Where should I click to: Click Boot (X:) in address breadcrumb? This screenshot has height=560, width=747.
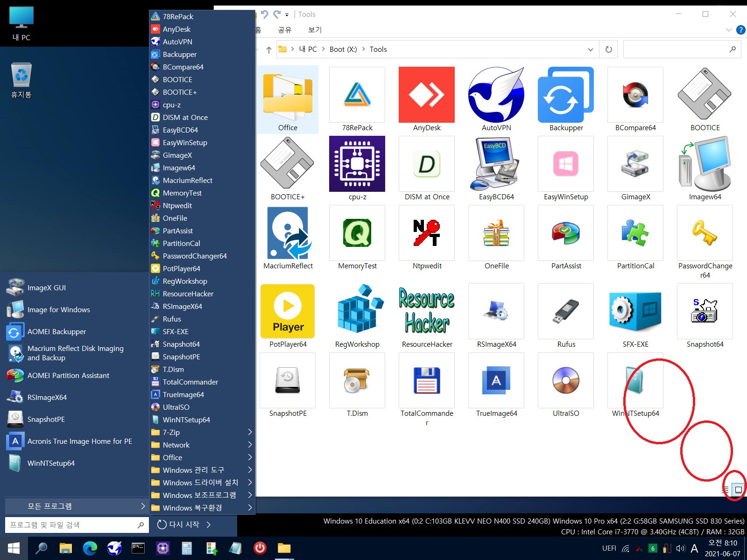(343, 49)
